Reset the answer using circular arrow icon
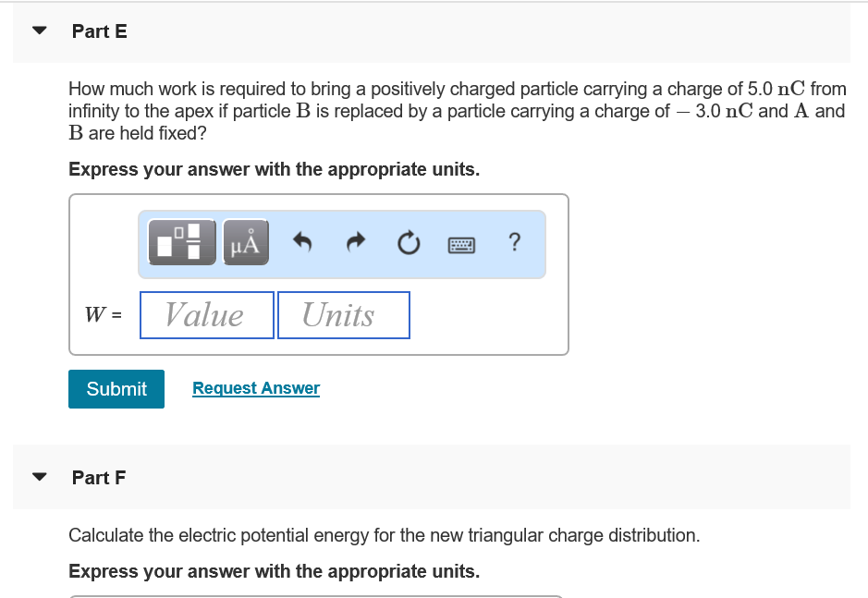Viewport: 868px width, 598px height. click(409, 243)
